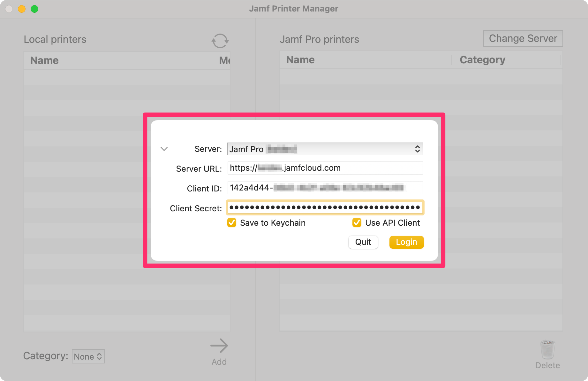588x381 pixels.
Task: Toggle the Save to Keychain checkbox
Action: [232, 222]
